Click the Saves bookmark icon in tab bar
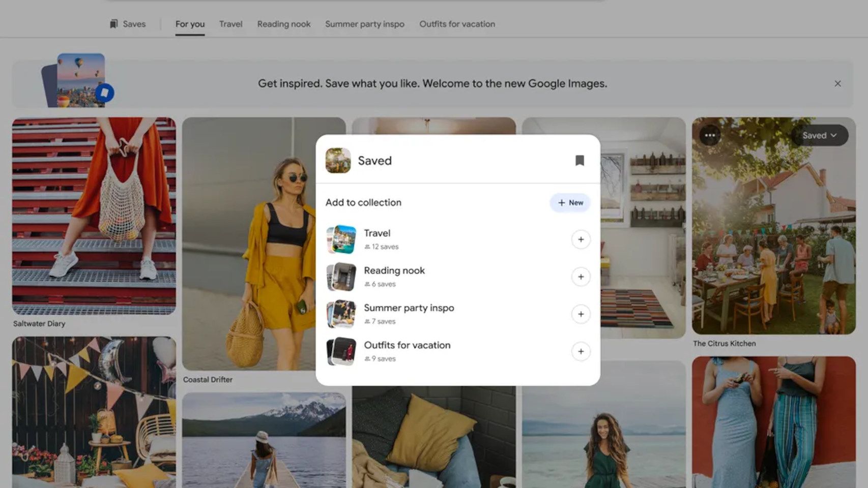The width and height of the screenshot is (868, 488). [x=114, y=24]
